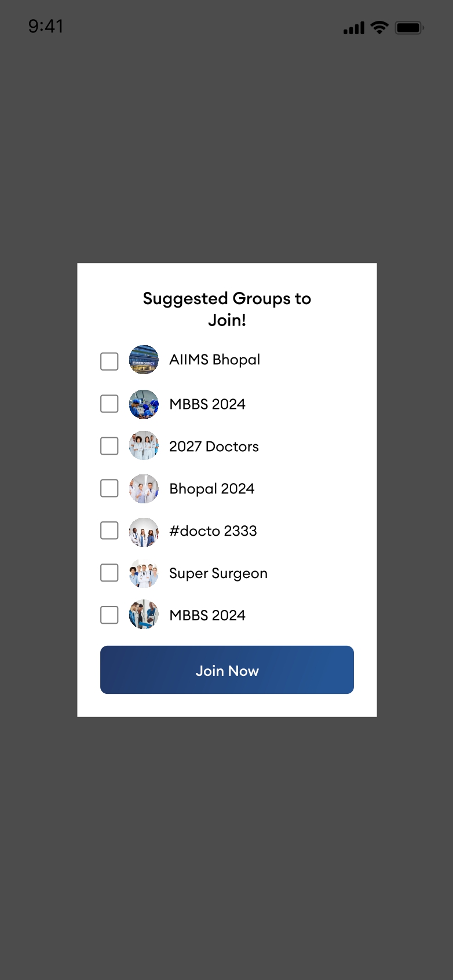Tap the Super Surgeon group avatar
The height and width of the screenshot is (980, 453).
pyautogui.click(x=144, y=573)
